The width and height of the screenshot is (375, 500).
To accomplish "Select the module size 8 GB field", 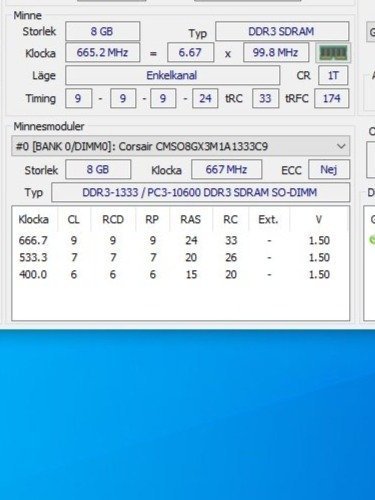I will (98, 169).
